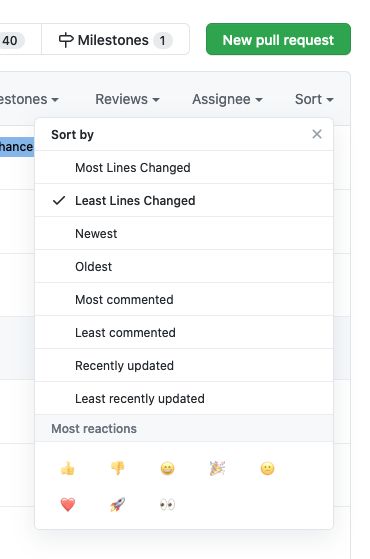
Task: Sort by eyes reactions
Action: click(x=168, y=504)
